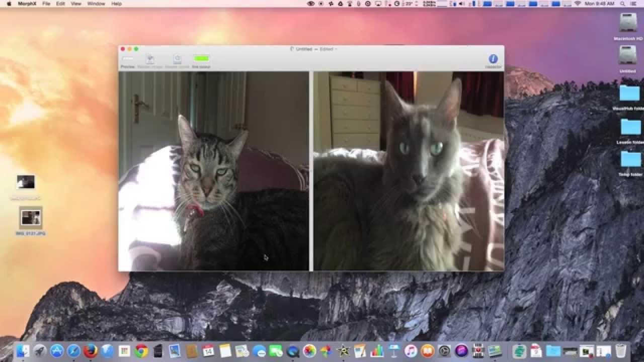Open the yellow Notes icon in Dock
This screenshot has width=644, height=362.
click(225, 350)
